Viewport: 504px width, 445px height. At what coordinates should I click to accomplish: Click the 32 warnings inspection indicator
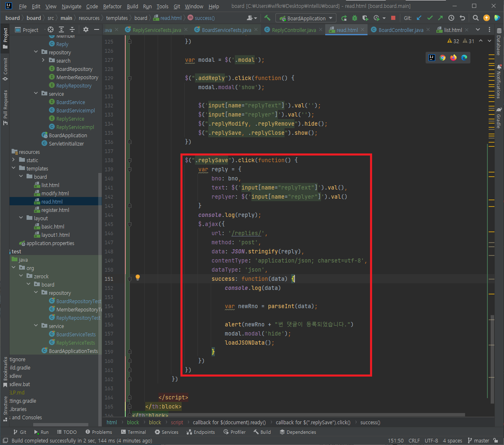(453, 41)
